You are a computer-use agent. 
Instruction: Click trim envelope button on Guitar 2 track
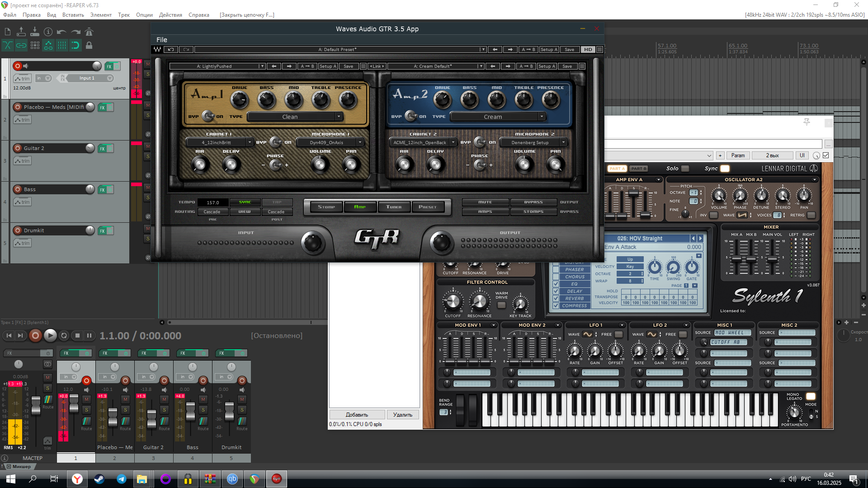coord(23,161)
